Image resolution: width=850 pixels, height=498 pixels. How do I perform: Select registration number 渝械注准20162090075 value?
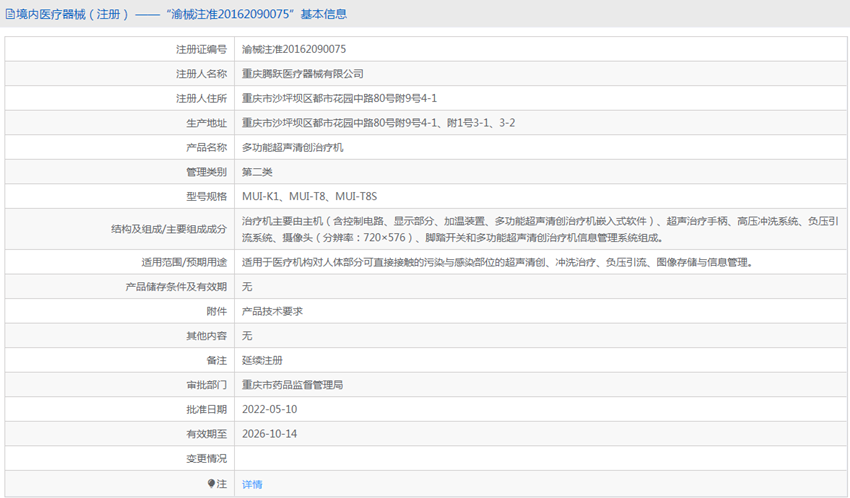pyautogui.click(x=294, y=49)
